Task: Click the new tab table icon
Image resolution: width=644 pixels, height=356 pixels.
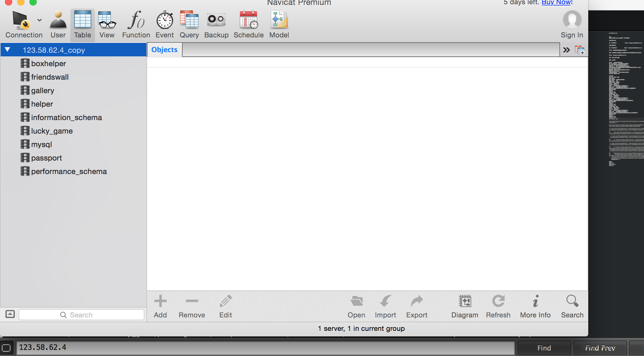Action: tap(579, 50)
